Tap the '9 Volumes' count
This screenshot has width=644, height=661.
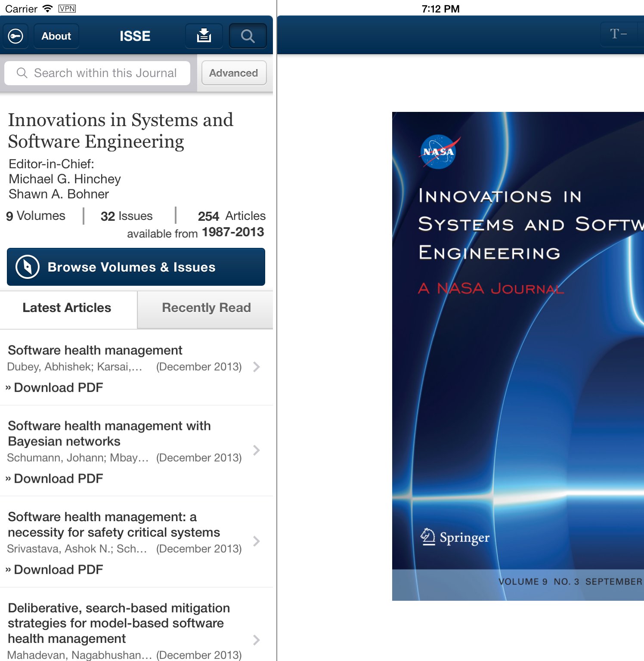tap(36, 216)
